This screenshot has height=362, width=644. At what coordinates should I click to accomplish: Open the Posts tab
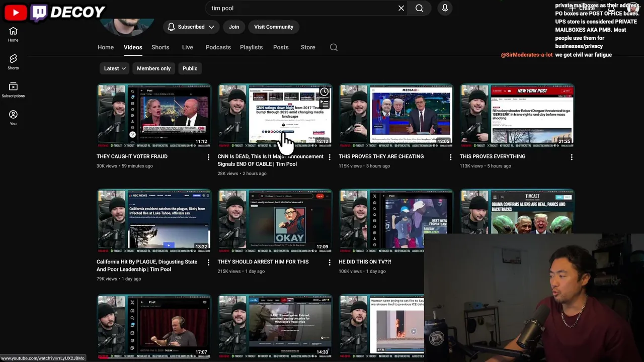click(x=281, y=47)
